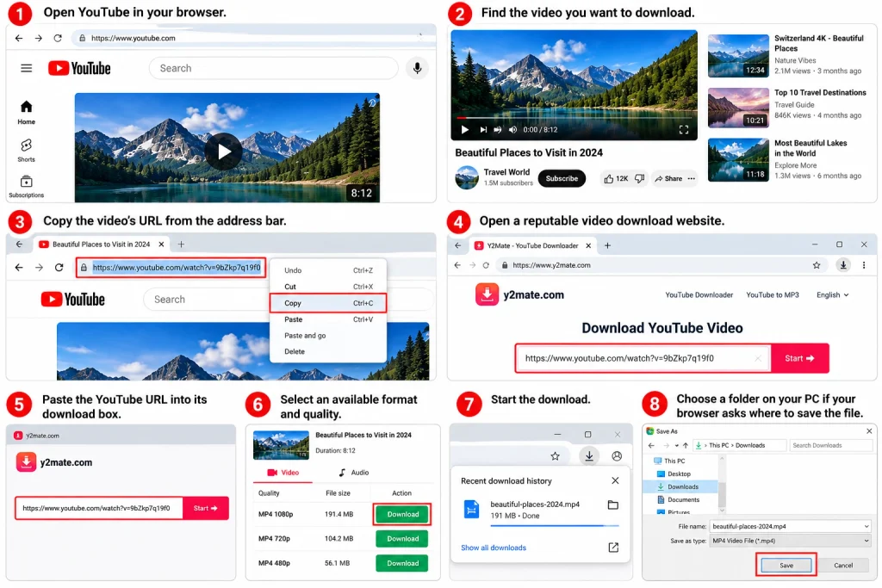The width and height of the screenshot is (882, 588).
Task: Select Documents in the Save As tree
Action: tap(683, 499)
